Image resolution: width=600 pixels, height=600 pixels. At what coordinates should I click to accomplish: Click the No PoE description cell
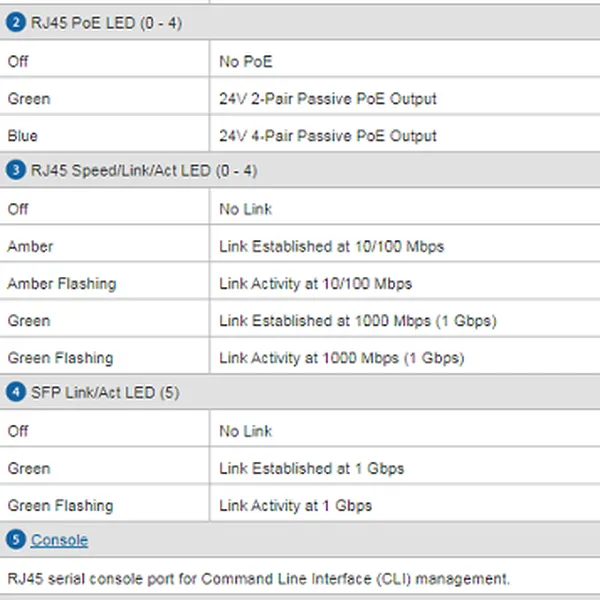pos(245,62)
